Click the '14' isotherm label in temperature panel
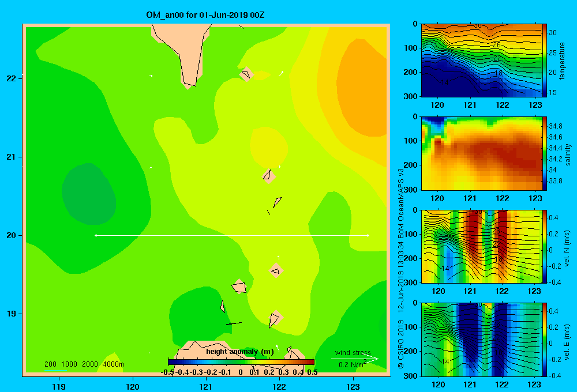This screenshot has width=577, height=392. pos(445,82)
